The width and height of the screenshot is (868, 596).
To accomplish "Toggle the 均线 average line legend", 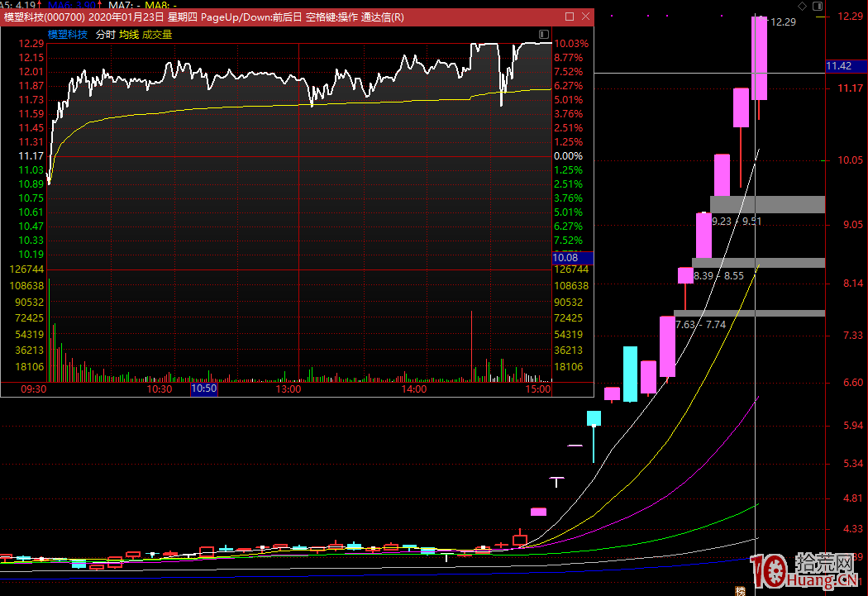I will tap(129, 35).
